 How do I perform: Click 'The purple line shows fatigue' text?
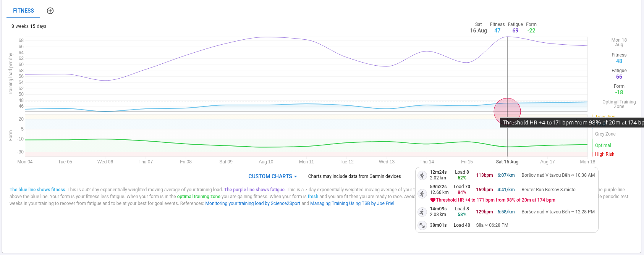click(x=254, y=190)
